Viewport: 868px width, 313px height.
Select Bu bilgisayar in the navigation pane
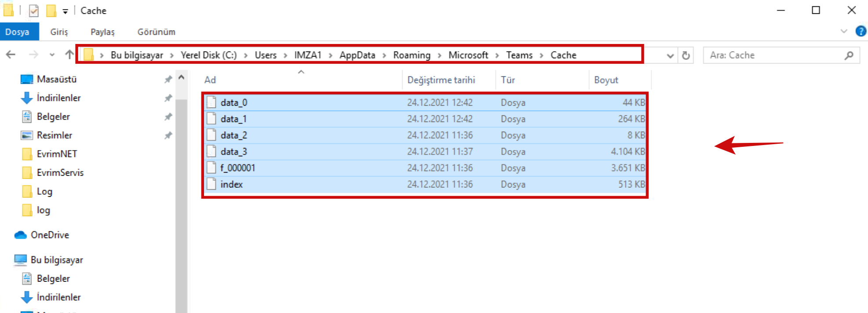pos(57,260)
